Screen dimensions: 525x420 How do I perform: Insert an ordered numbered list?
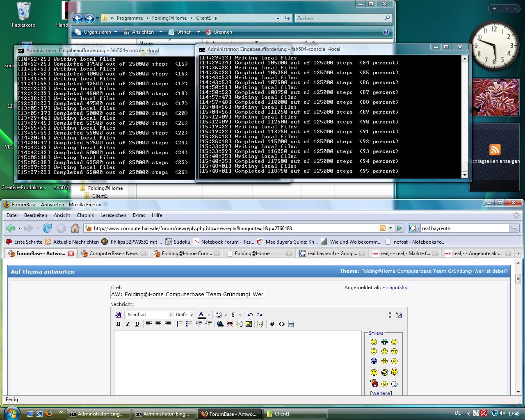click(179, 324)
